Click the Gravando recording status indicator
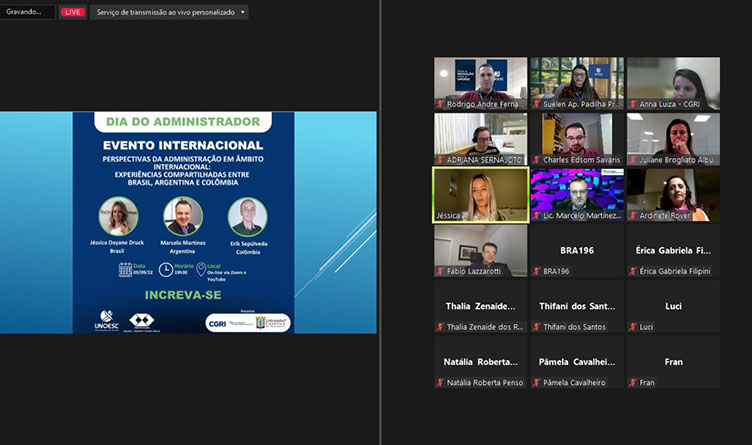 [26, 12]
